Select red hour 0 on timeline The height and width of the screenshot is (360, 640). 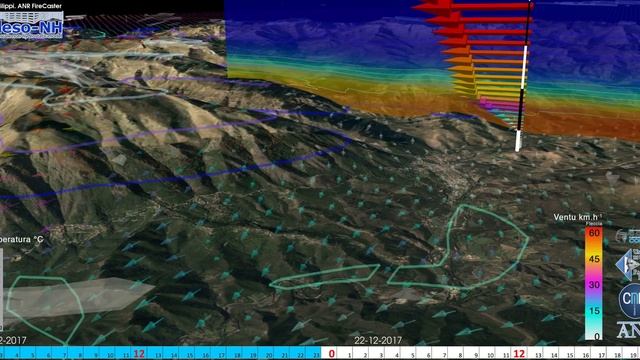point(331,354)
